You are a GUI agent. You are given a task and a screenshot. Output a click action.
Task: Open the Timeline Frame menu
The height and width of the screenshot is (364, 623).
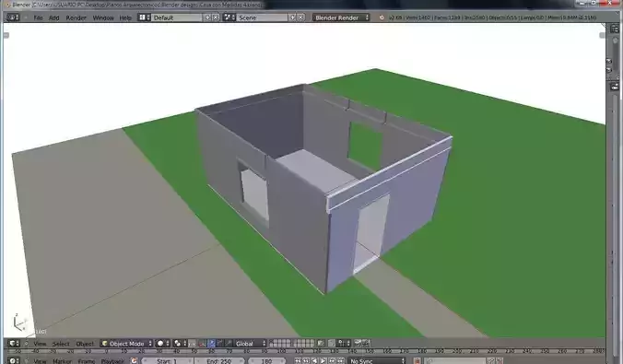(87, 361)
